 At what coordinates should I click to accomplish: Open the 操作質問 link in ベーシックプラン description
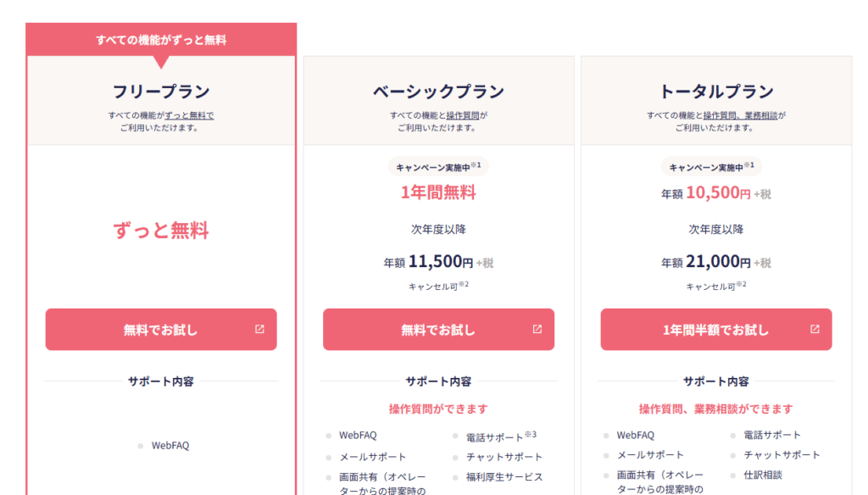click(x=463, y=115)
